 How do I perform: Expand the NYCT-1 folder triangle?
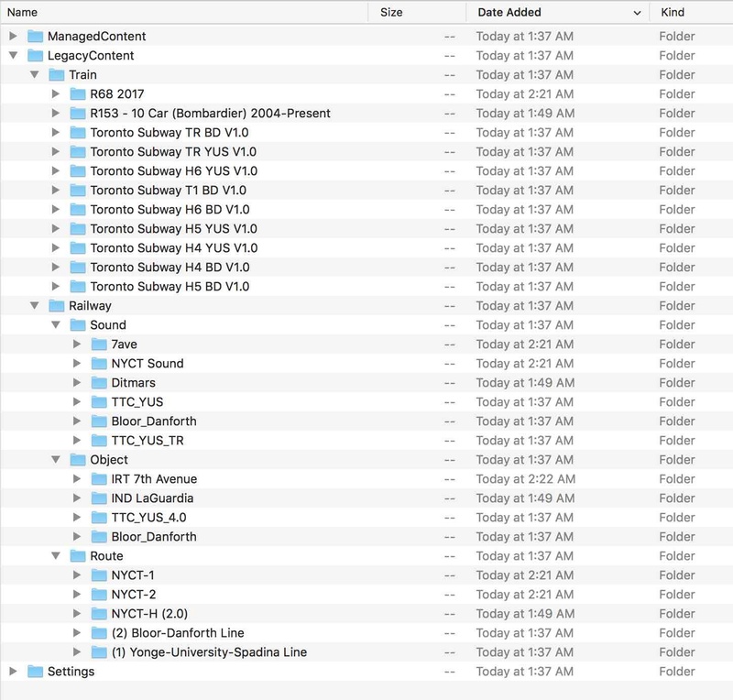(x=77, y=574)
